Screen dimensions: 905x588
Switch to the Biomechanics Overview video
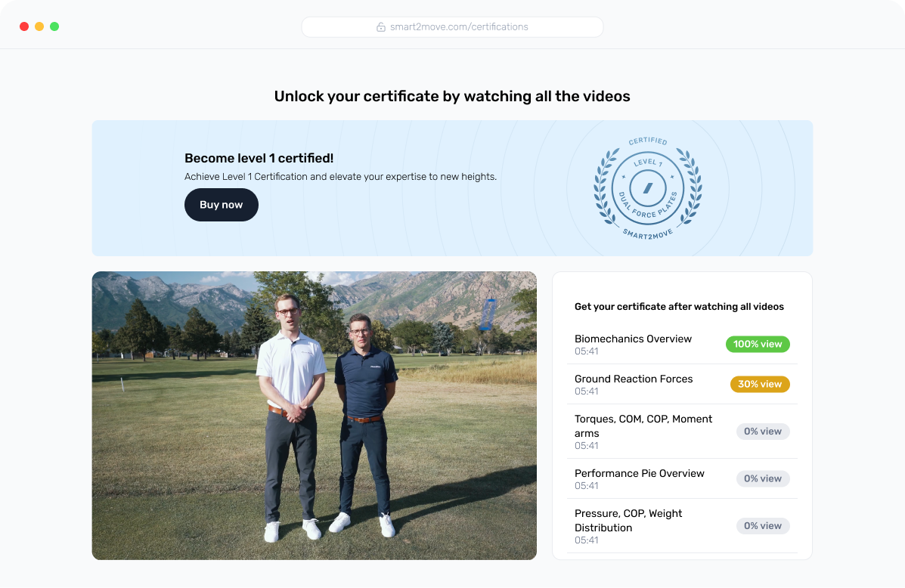pos(633,339)
